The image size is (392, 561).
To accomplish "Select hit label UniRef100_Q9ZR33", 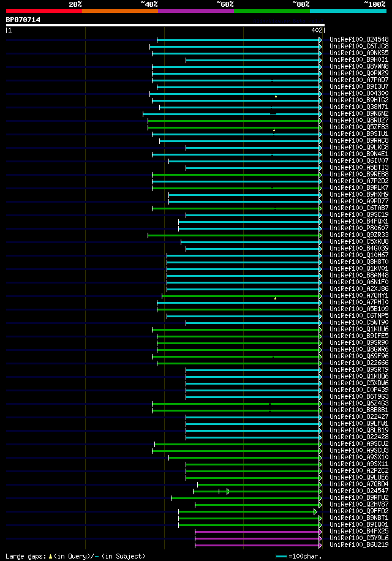I will pos(359,235).
